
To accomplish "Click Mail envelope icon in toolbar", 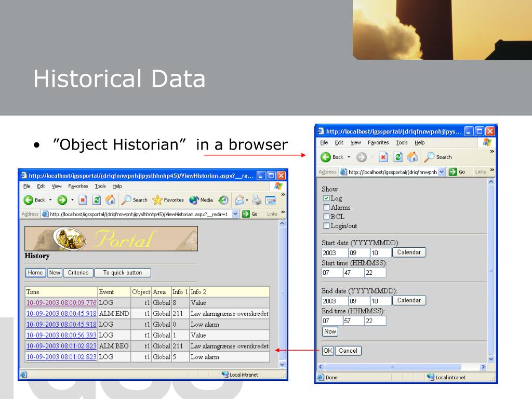I will (x=240, y=200).
